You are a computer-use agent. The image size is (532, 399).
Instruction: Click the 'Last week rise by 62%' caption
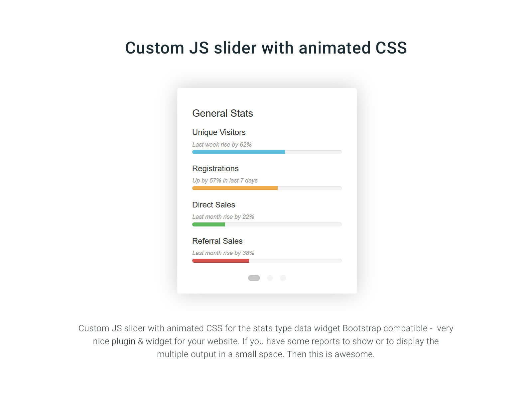point(222,145)
